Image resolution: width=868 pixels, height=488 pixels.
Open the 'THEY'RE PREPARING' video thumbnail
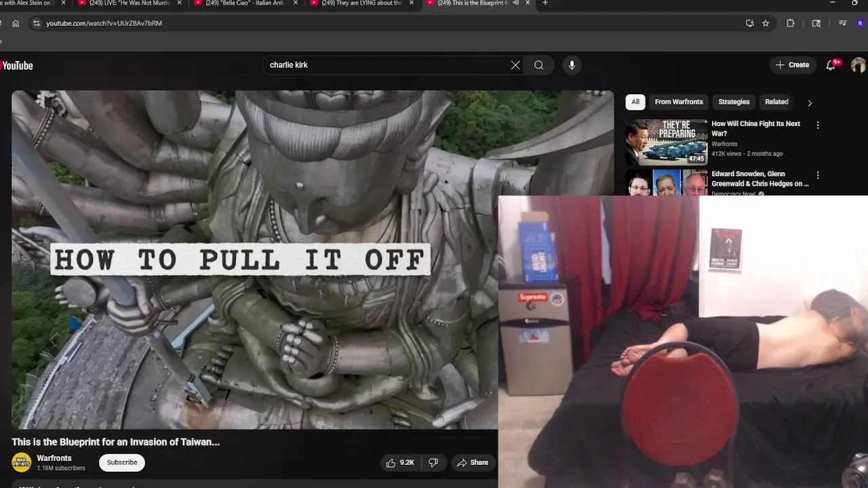[667, 142]
